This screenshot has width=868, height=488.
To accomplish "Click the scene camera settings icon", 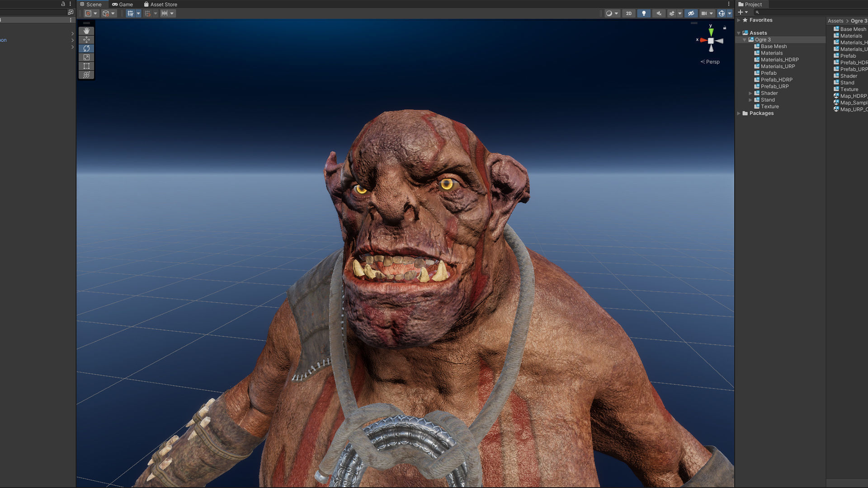I will point(704,14).
